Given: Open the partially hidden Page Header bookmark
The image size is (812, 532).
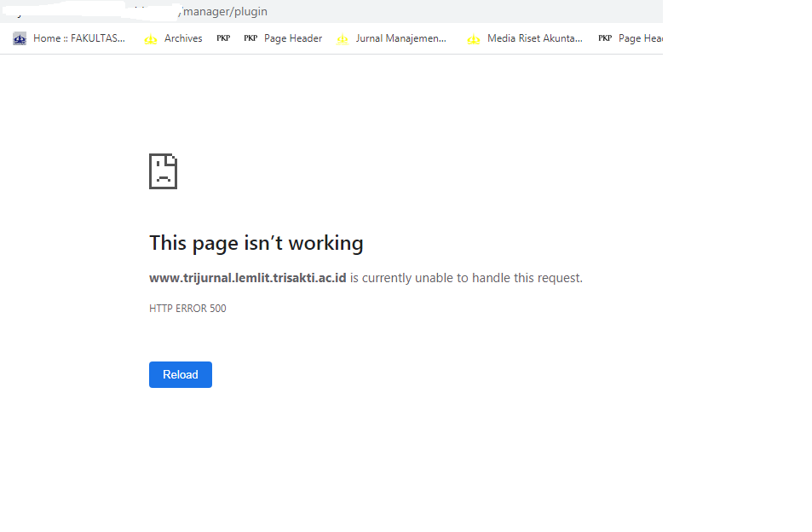Looking at the screenshot, I should coord(640,38).
